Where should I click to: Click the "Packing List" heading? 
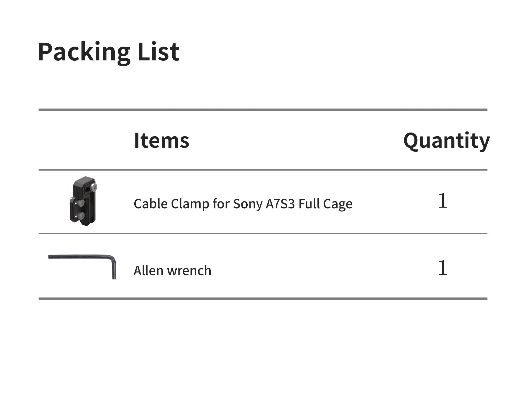109,51
